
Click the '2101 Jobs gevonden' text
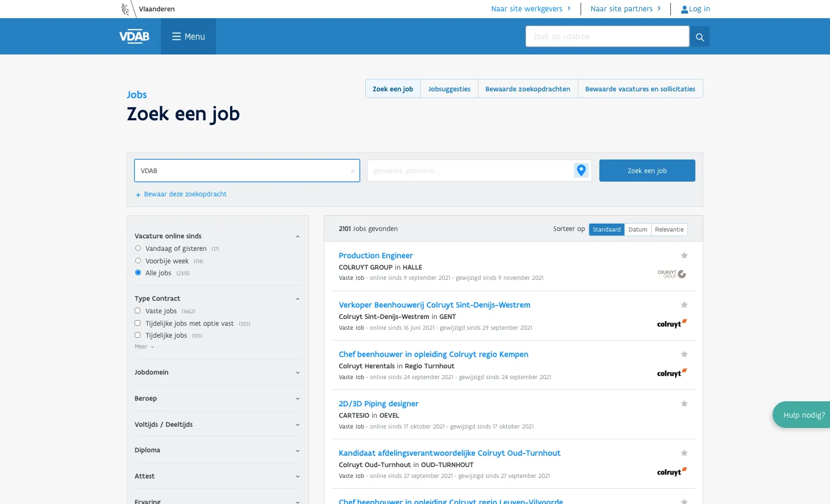click(368, 229)
